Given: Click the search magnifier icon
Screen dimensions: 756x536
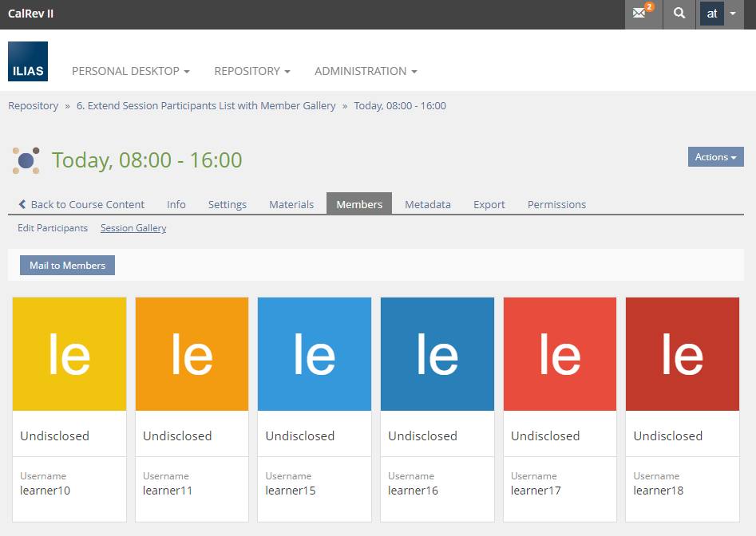Looking at the screenshot, I should click(x=679, y=14).
